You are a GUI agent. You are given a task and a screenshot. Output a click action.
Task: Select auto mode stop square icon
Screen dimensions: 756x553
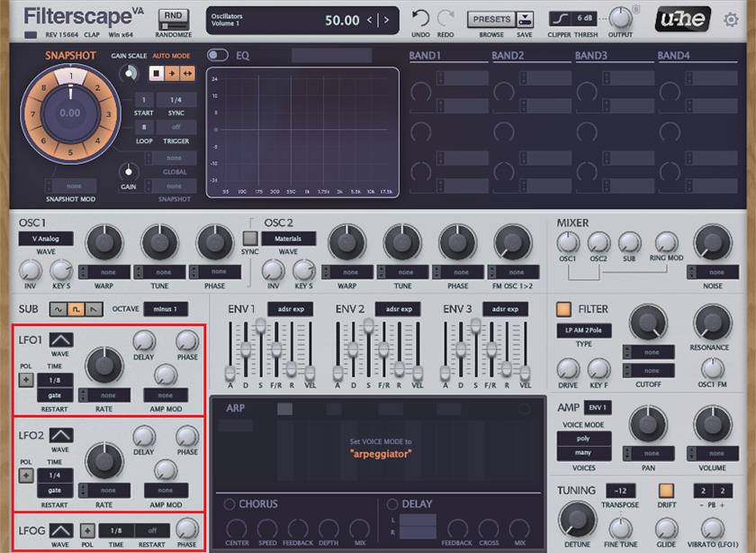click(x=157, y=73)
